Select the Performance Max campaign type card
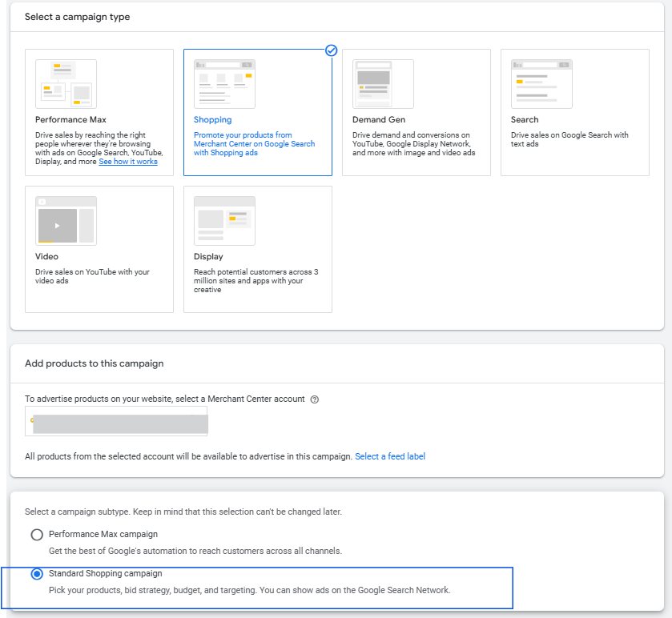 click(99, 112)
